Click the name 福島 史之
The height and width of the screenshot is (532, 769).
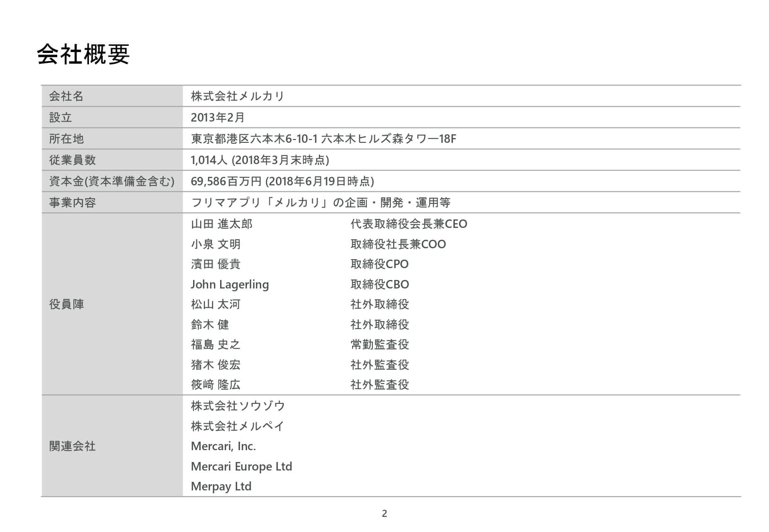216,344
